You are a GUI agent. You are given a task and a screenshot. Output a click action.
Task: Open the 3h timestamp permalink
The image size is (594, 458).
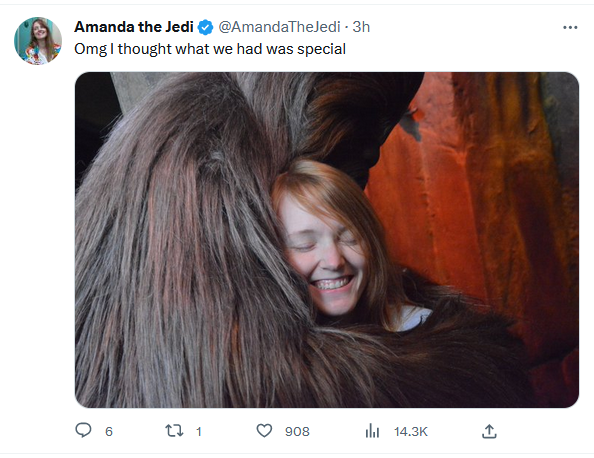pyautogui.click(x=361, y=27)
